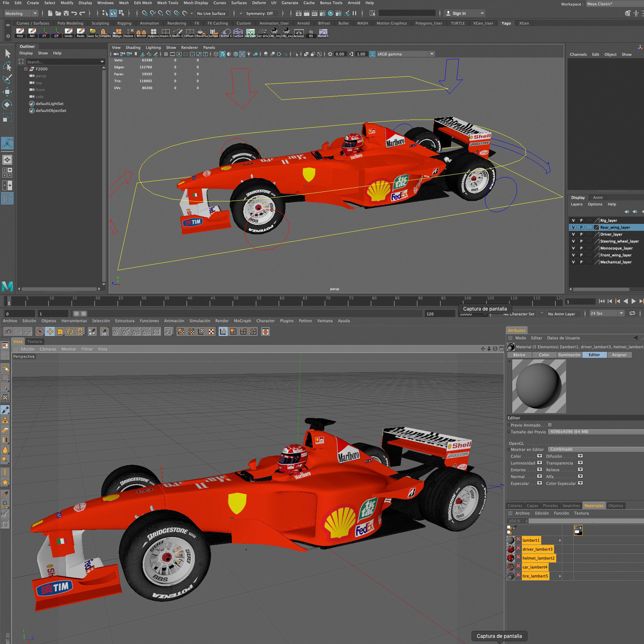Image resolution: width=644 pixels, height=644 pixels.
Task: Select the Cinema 4D Rotate tool icon
Action: pos(70,331)
